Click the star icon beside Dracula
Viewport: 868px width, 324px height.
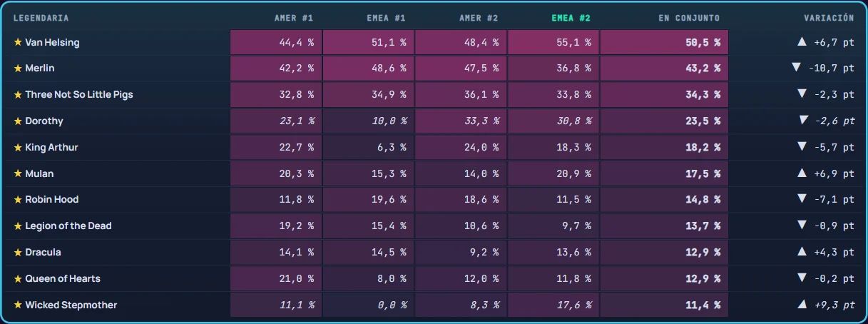pyautogui.click(x=18, y=253)
